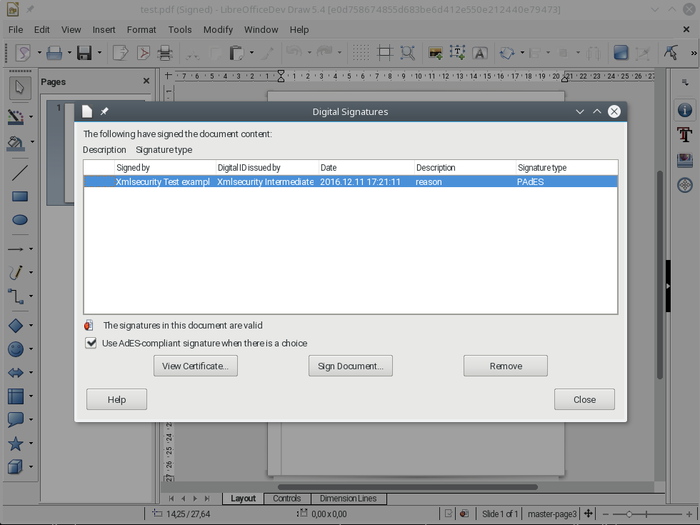Click the Paste clipboard icon
The image size is (700, 525).
tap(237, 53)
